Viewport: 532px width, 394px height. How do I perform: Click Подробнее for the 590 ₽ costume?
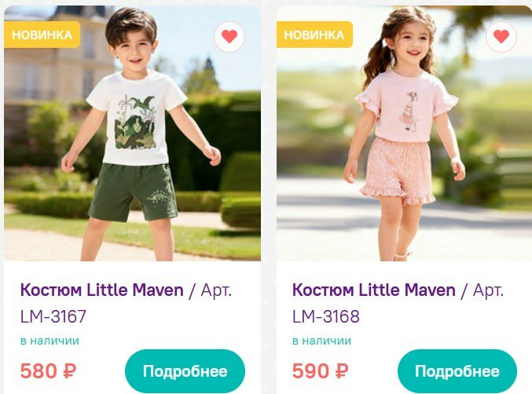point(457,371)
